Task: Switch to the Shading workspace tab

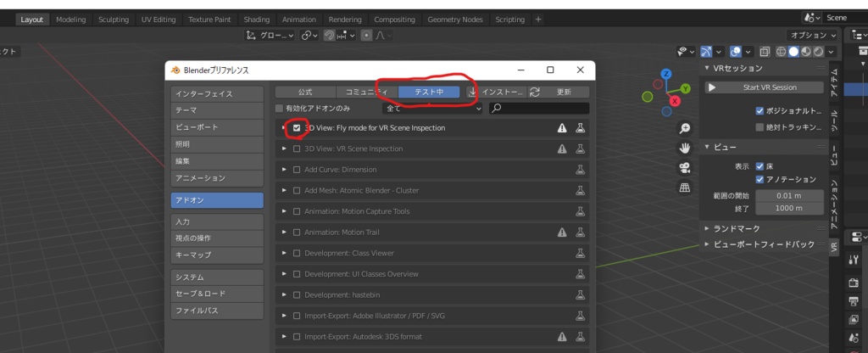Action: pyautogui.click(x=257, y=20)
